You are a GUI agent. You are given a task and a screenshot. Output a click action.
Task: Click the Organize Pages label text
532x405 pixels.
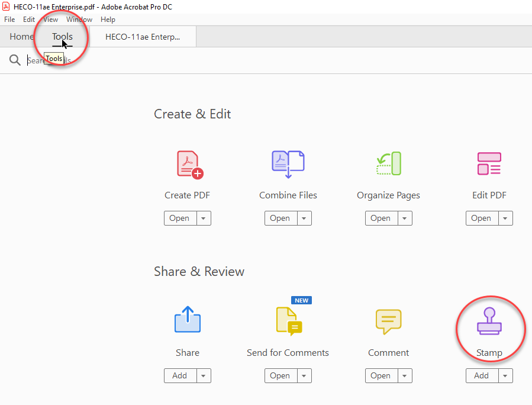pyautogui.click(x=388, y=195)
